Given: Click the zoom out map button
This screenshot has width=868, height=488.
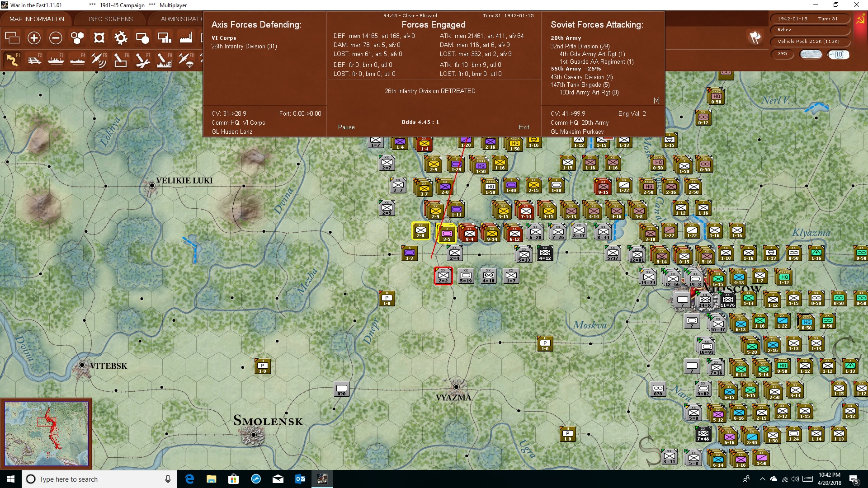Looking at the screenshot, I should tap(56, 38).
